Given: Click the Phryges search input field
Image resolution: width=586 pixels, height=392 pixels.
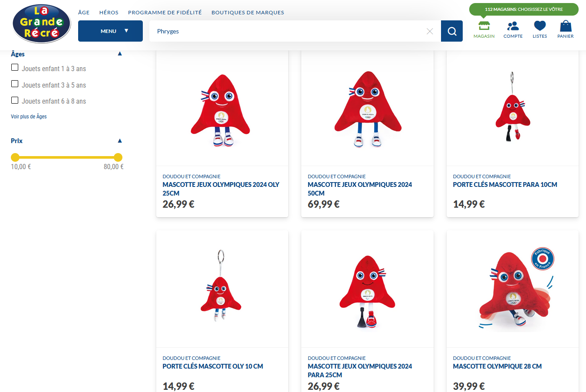Looking at the screenshot, I should coord(286,31).
